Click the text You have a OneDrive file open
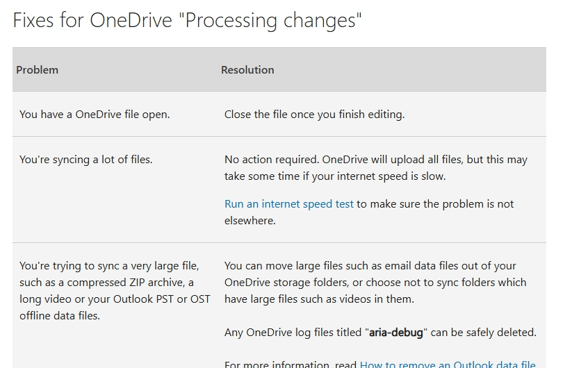 tap(95, 115)
